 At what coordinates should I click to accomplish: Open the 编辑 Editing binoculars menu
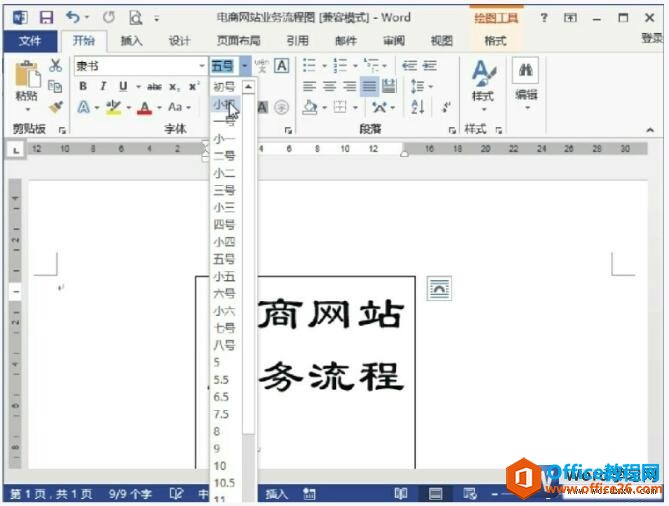coord(526,84)
